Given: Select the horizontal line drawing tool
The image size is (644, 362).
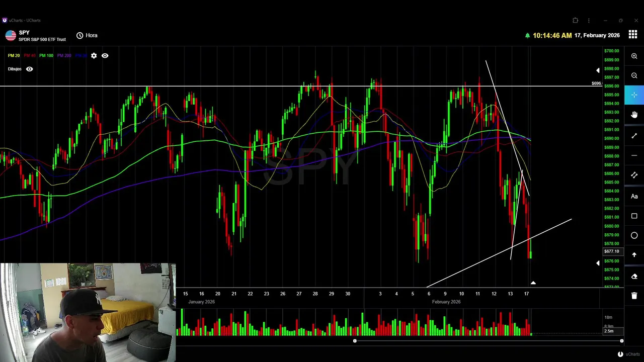Looking at the screenshot, I should pyautogui.click(x=634, y=156).
